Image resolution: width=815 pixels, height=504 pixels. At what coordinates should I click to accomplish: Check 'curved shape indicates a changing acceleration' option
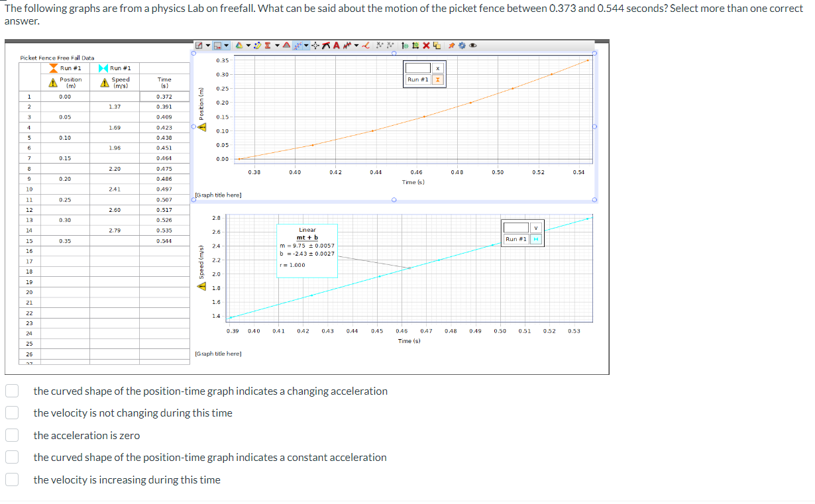11,391
